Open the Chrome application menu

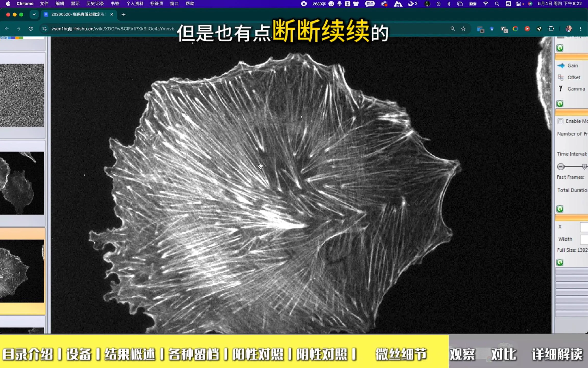click(25, 4)
